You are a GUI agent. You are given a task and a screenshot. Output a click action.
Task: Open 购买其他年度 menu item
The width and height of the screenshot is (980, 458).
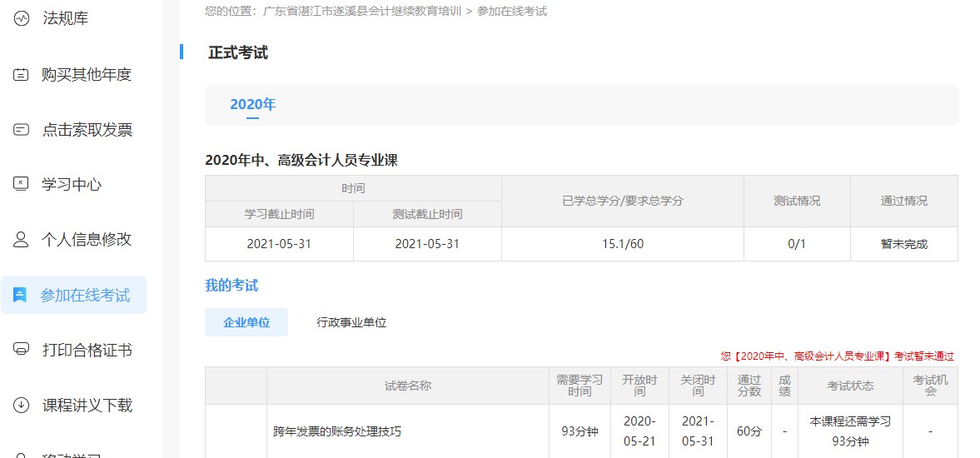coord(87,75)
